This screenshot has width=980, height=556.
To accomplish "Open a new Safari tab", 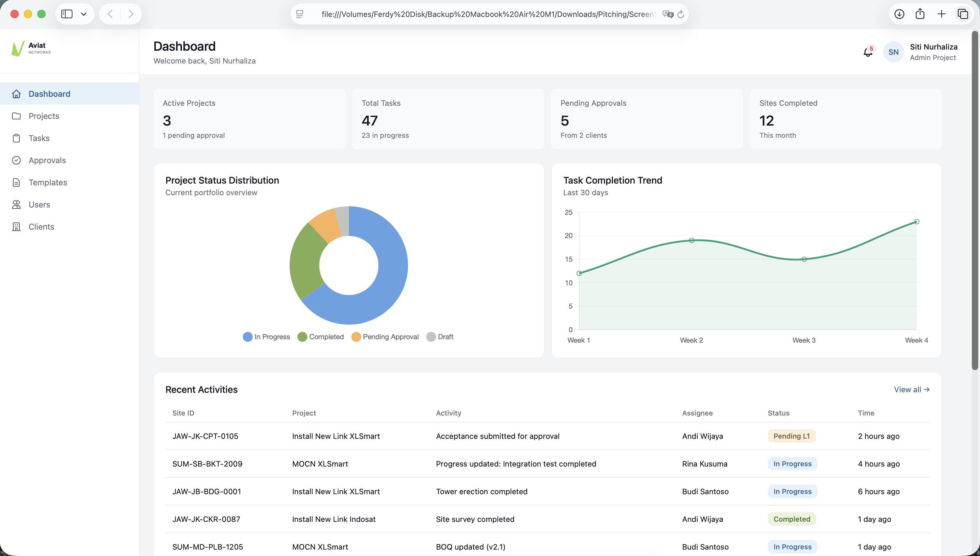I will [x=942, y=14].
